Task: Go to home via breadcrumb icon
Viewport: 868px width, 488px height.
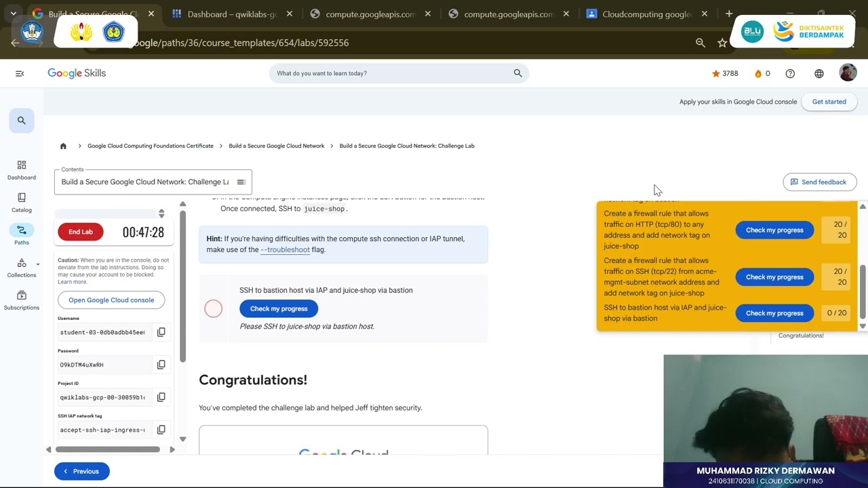Action: click(x=63, y=146)
